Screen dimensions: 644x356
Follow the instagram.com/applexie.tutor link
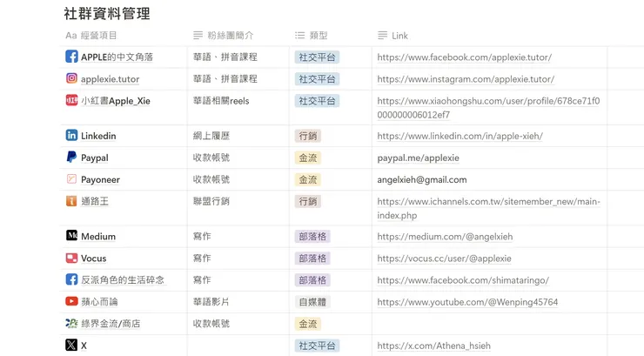pos(466,79)
